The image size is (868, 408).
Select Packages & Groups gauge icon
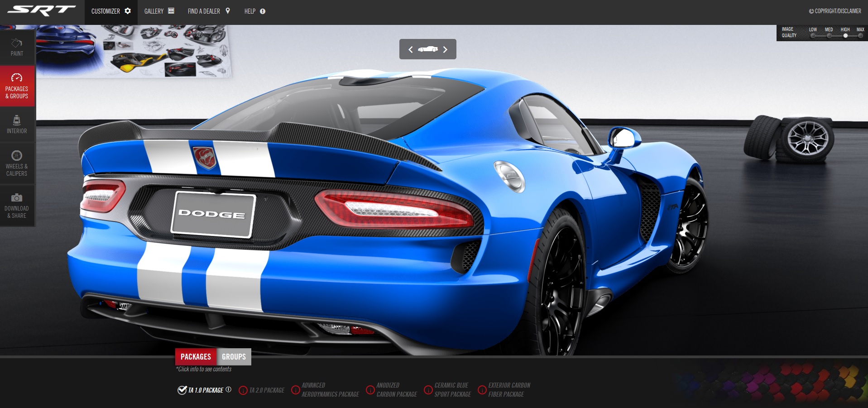click(x=17, y=78)
